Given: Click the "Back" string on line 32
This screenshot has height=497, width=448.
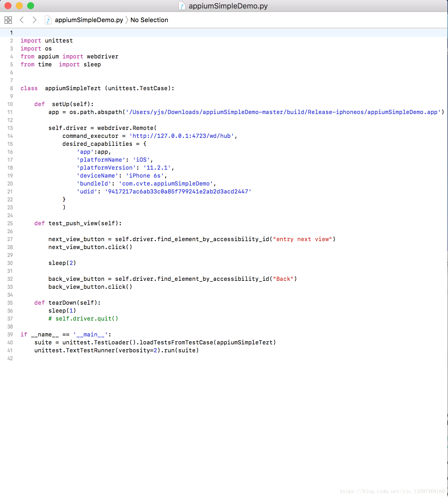Looking at the screenshot, I should [283, 279].
